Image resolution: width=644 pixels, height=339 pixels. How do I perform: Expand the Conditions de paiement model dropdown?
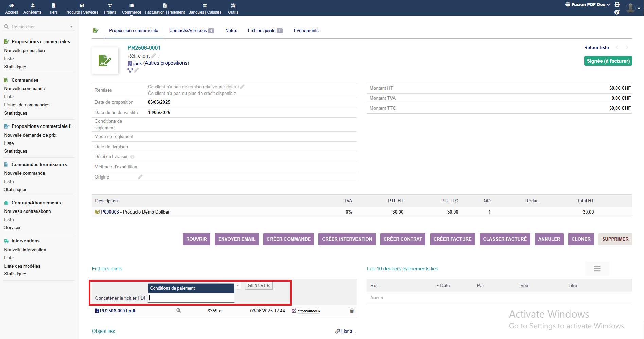(238, 286)
